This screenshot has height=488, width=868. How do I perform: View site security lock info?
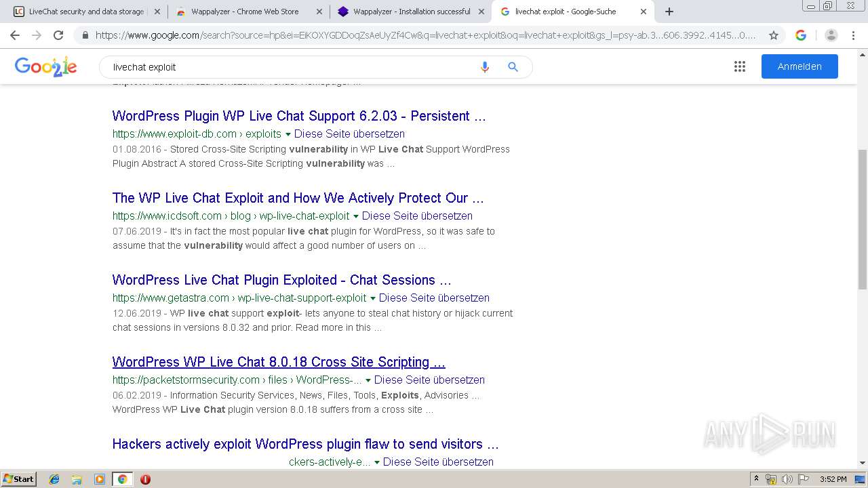tap(85, 35)
